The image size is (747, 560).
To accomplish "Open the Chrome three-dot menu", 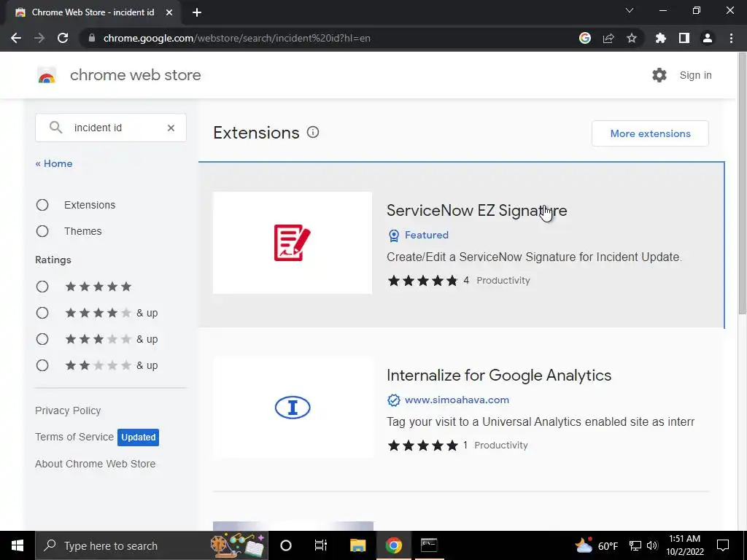I will click(731, 38).
